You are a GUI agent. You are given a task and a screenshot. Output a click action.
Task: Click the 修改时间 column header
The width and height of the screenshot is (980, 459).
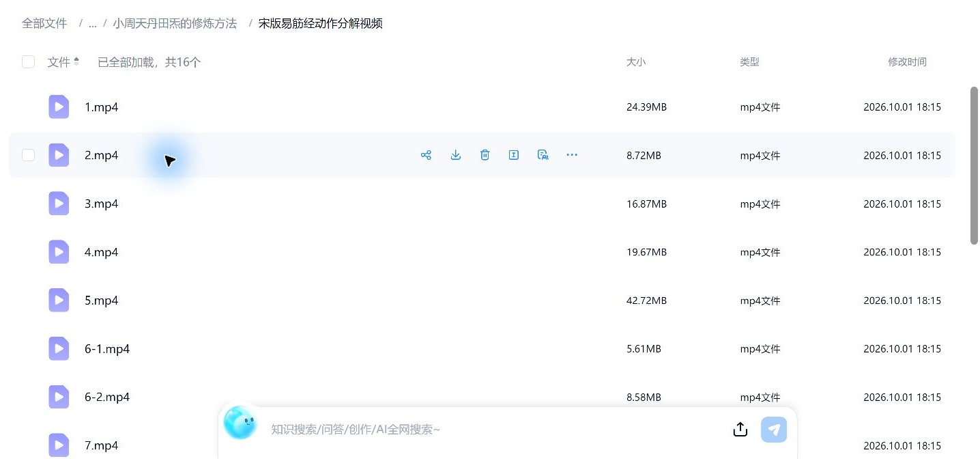[907, 62]
